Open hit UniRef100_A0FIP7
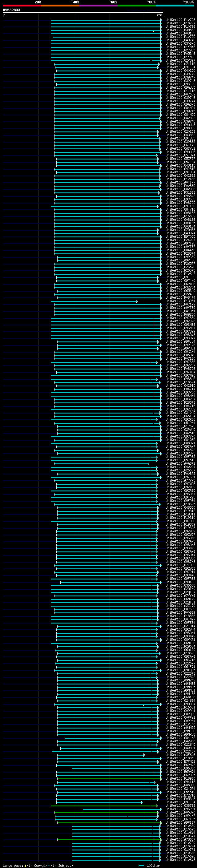The image size is (197, 868). [180, 183]
